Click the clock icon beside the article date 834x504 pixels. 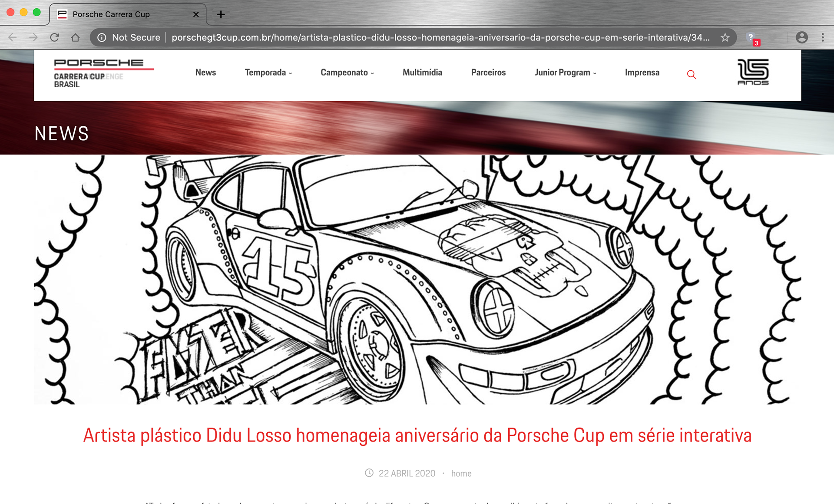(x=369, y=473)
